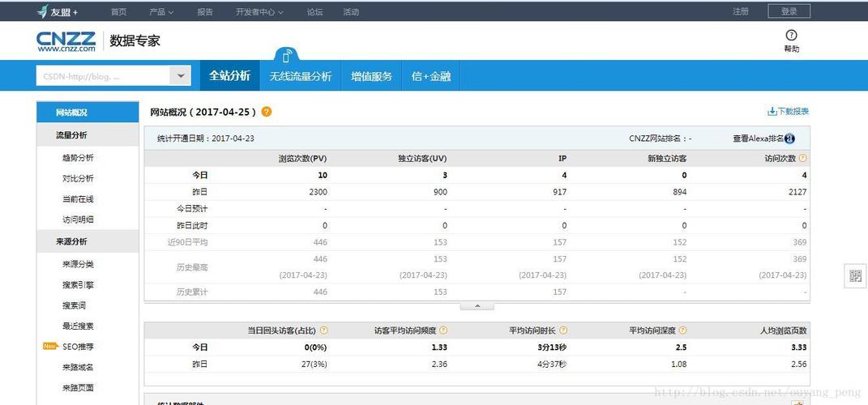Click the 下载报表 link
The image size is (868, 405).
[793, 111]
